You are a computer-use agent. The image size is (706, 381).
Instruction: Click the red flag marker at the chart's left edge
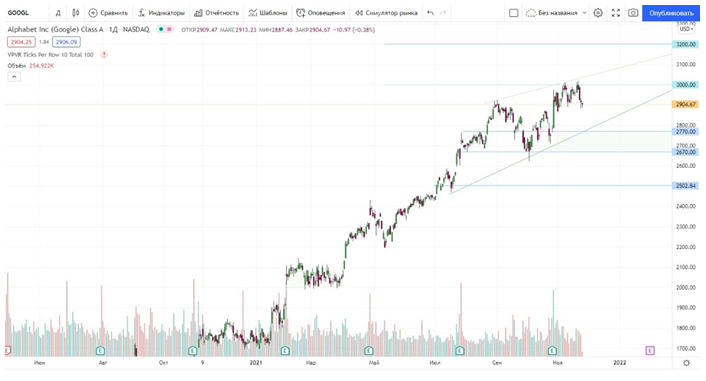[7, 350]
